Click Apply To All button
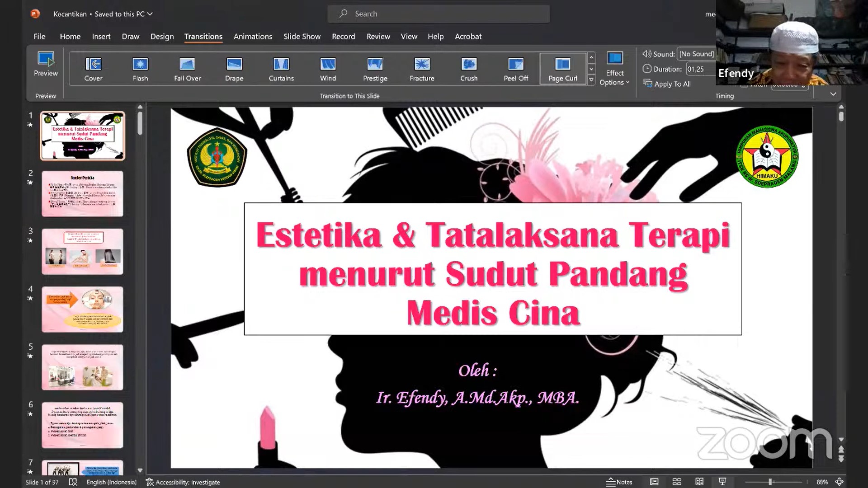The width and height of the screenshot is (868, 488). click(667, 84)
